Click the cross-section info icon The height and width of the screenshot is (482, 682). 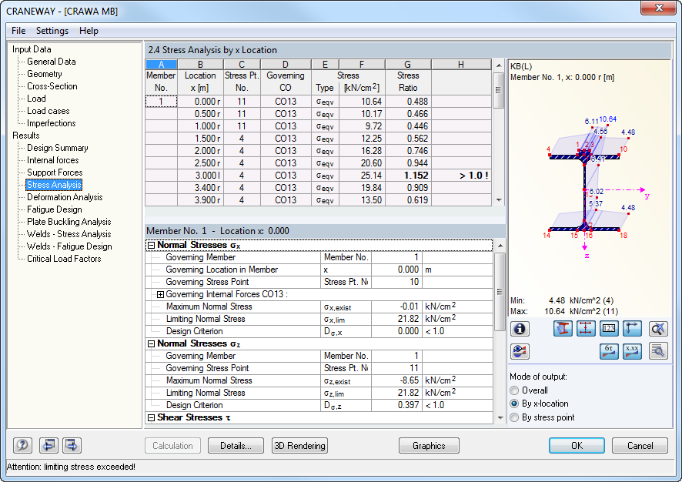pos(519,328)
